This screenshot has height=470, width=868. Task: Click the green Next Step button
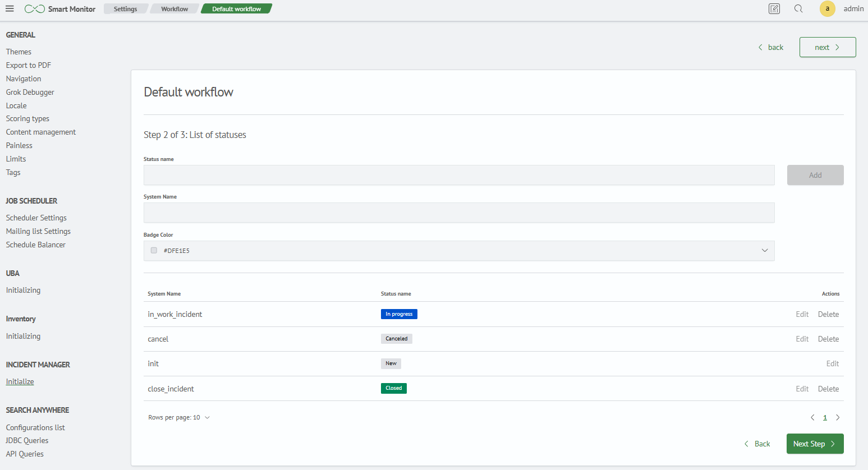point(815,444)
